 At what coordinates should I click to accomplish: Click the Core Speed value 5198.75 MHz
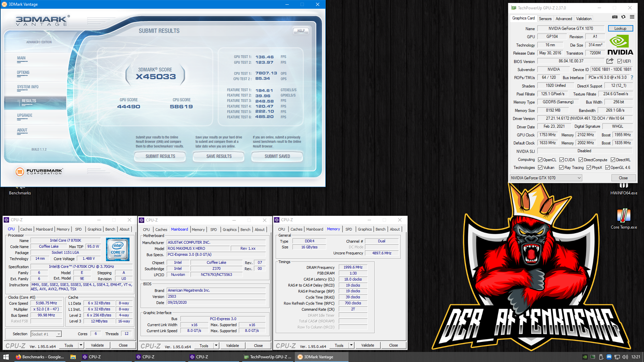coord(46,303)
